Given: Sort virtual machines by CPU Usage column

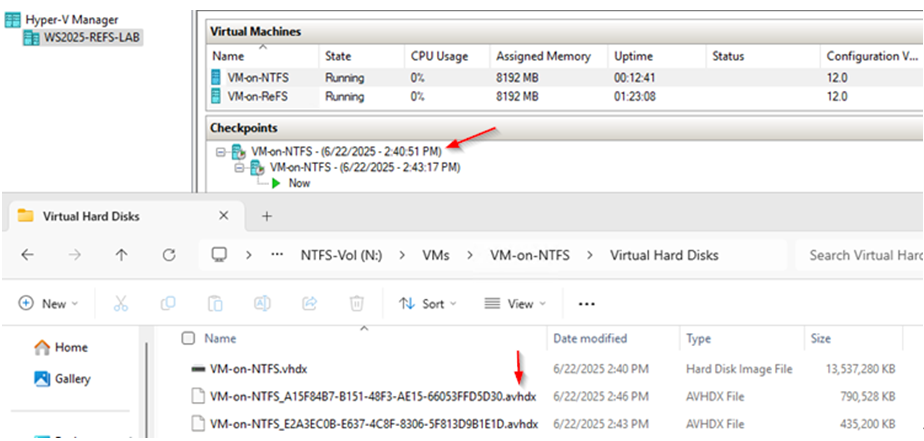Looking at the screenshot, I should [x=440, y=57].
